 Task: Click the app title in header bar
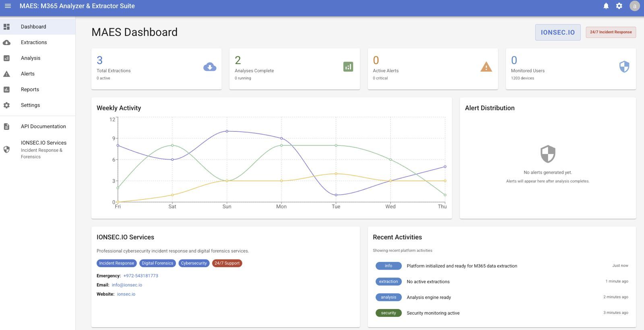click(77, 6)
